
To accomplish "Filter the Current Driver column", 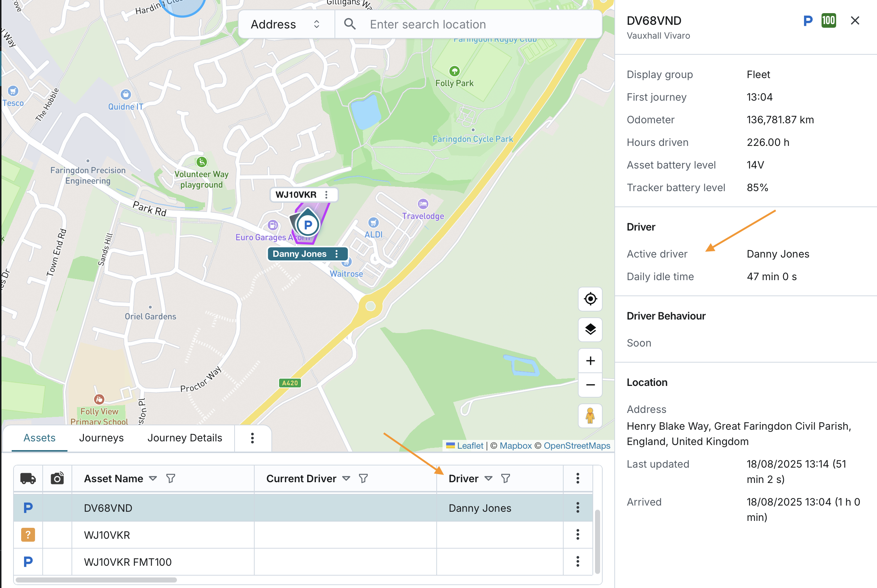I will pos(363,479).
